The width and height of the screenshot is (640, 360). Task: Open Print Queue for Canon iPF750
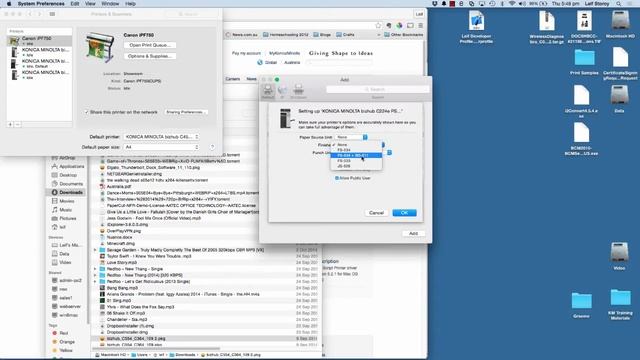click(x=150, y=45)
